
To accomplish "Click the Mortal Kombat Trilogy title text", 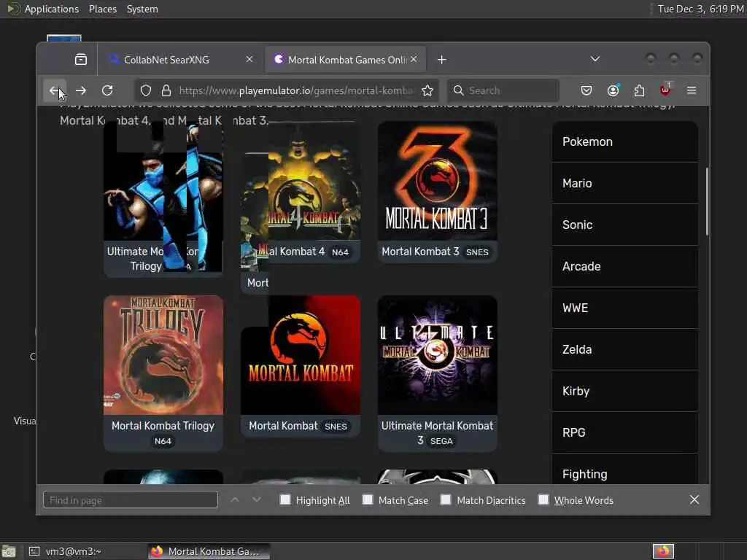I will pyautogui.click(x=163, y=426).
